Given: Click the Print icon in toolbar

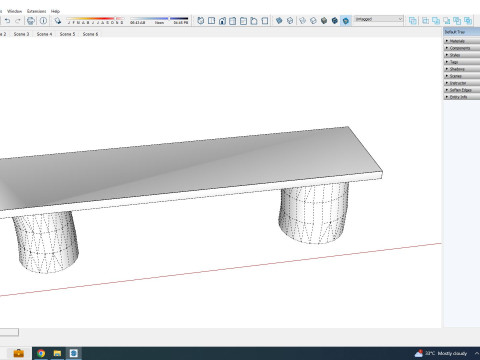Looking at the screenshot, I should pos(31,21).
